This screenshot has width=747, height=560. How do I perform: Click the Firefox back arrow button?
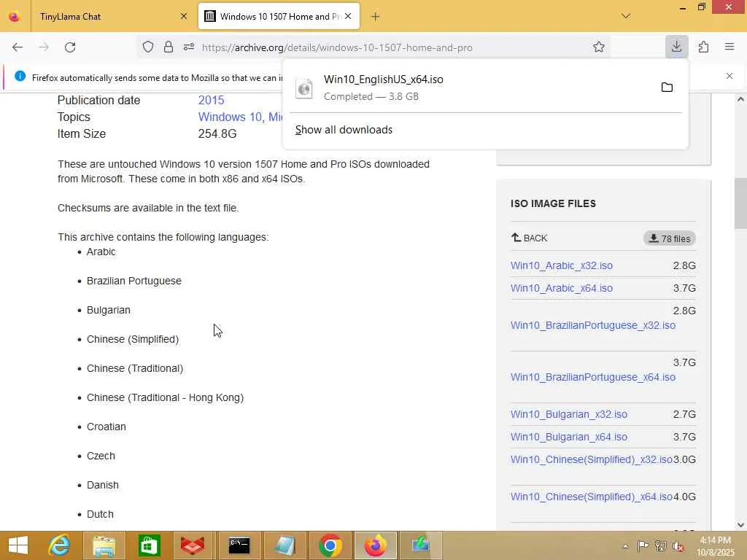(x=18, y=47)
